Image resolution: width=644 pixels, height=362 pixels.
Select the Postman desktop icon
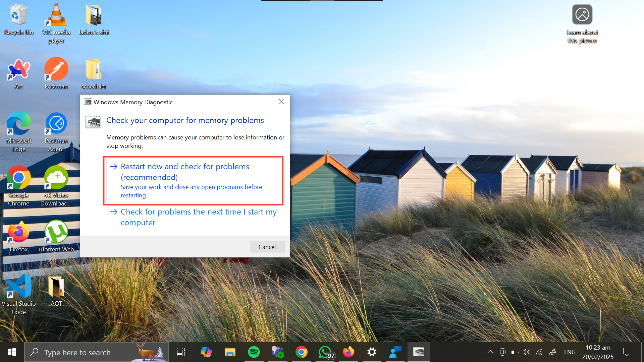[56, 73]
